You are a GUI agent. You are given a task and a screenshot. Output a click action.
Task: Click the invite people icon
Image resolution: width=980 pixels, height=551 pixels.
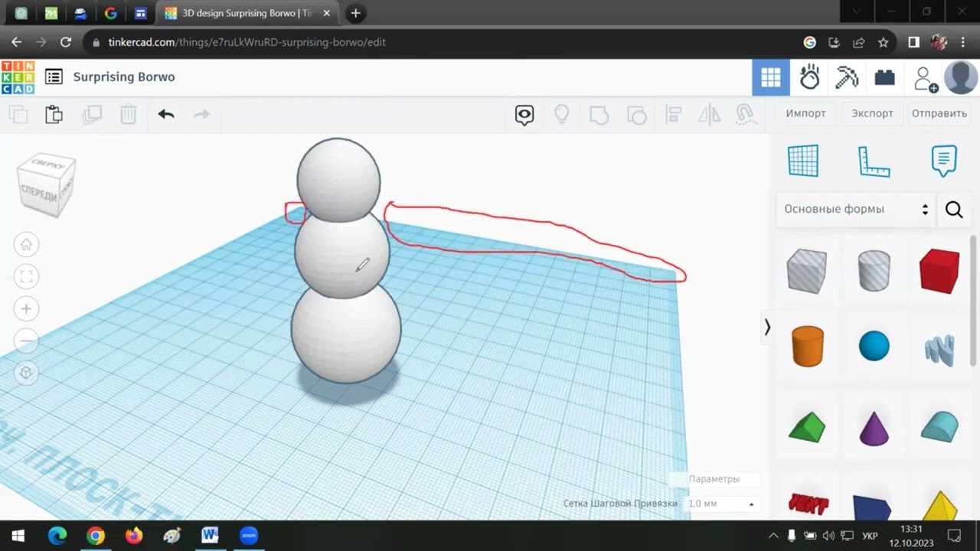click(x=925, y=78)
